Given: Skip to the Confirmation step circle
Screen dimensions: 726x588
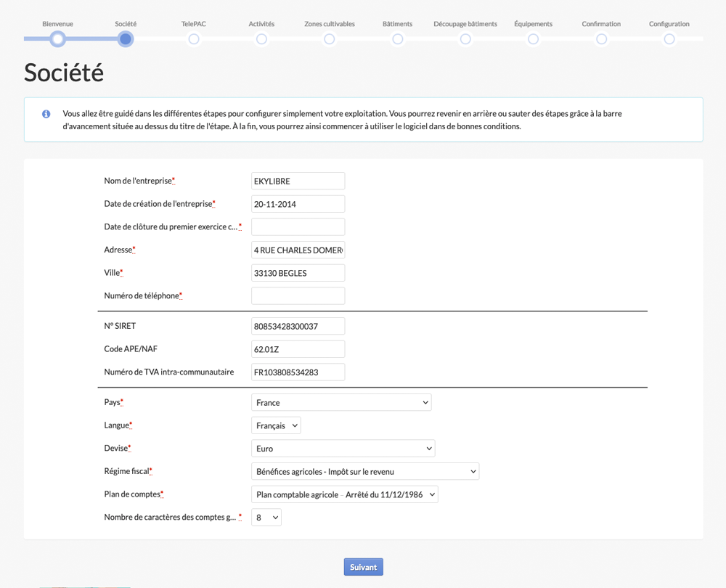Looking at the screenshot, I should (601, 39).
